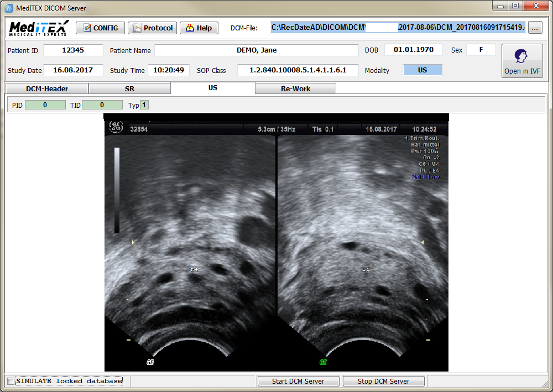Browse for DCM file with ellipsis button
The image size is (553, 392).
point(535,28)
